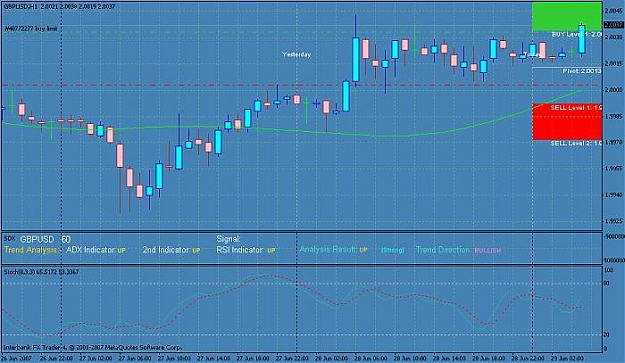This screenshot has width=625, height=363.
Task: Click the 'Interbank FX Trader 4' copyright text
Action: pos(92,347)
